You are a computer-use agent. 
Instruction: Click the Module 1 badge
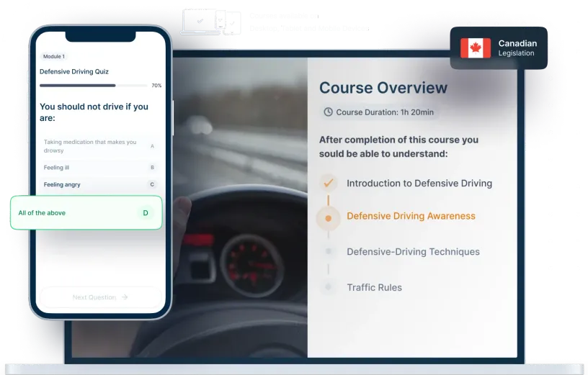pos(53,57)
